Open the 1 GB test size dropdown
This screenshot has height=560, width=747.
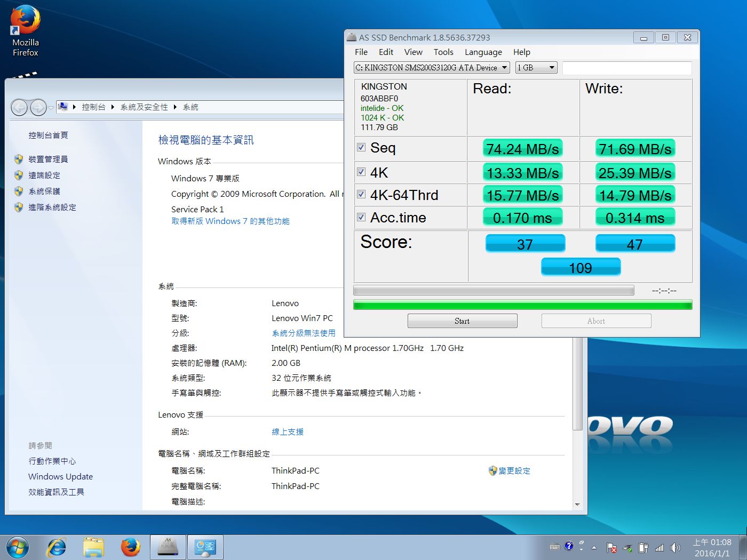536,68
